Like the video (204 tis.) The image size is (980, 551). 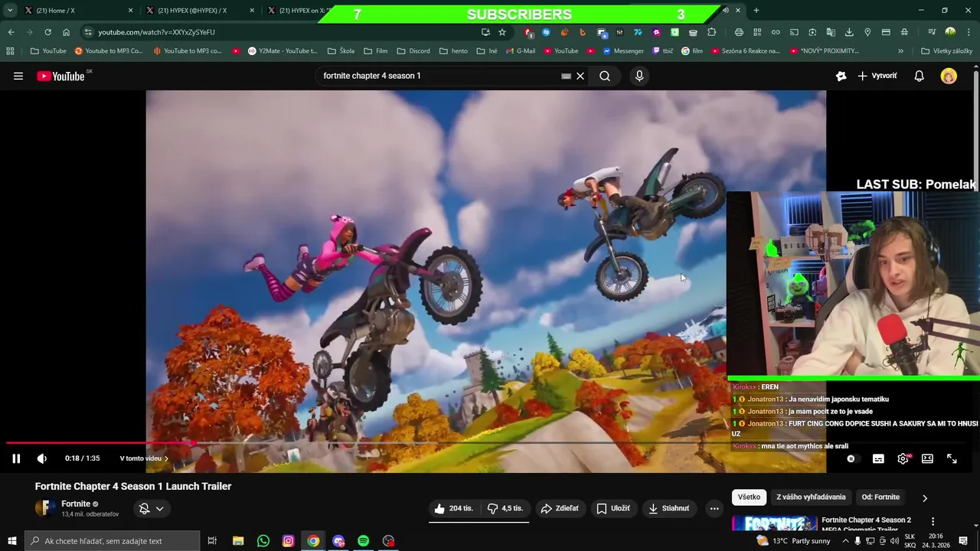click(454, 508)
